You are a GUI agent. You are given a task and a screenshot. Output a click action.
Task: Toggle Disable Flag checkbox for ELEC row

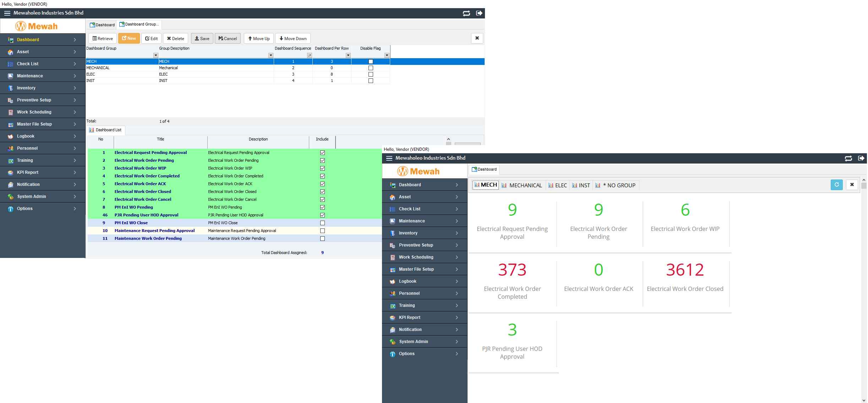[x=371, y=74]
